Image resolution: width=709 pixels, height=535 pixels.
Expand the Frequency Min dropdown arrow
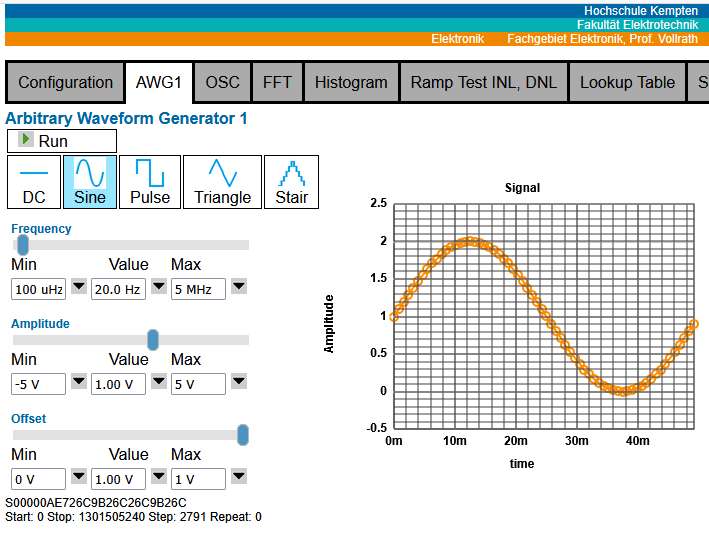[x=78, y=288]
